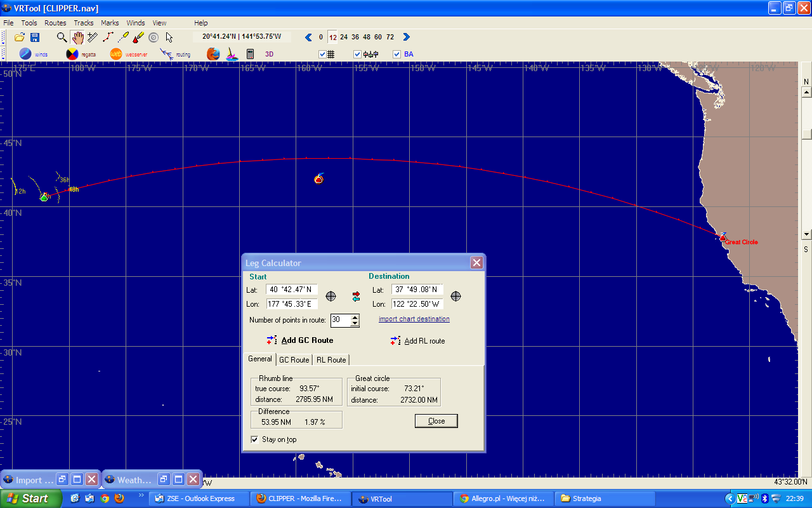Follow the import chart destination link
812x508 pixels.
point(414,319)
